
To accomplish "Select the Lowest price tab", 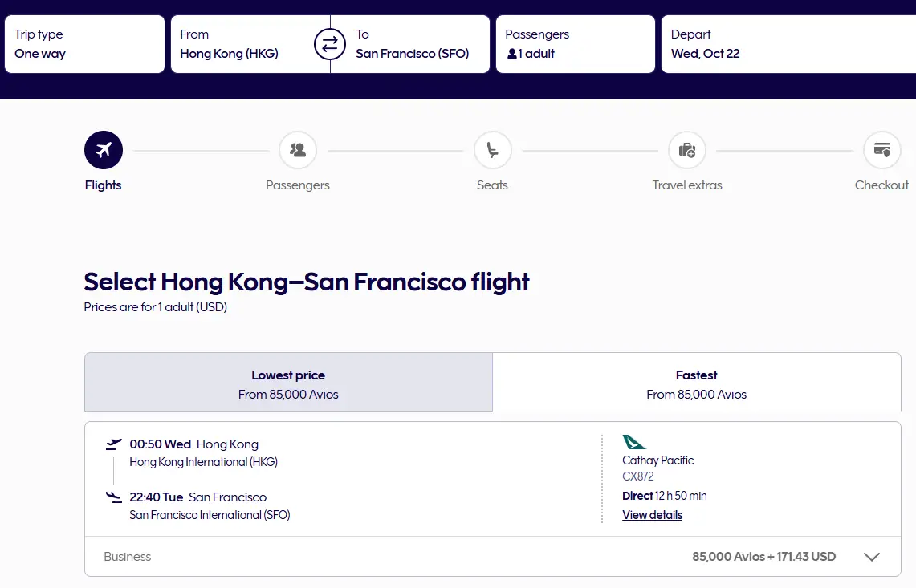I will tap(288, 384).
